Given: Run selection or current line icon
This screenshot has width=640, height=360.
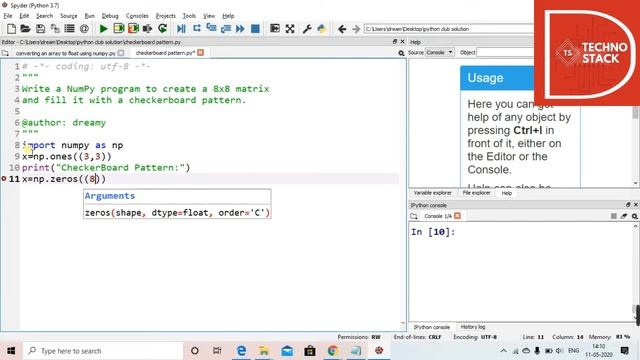Looking at the screenshot, I should [147, 29].
